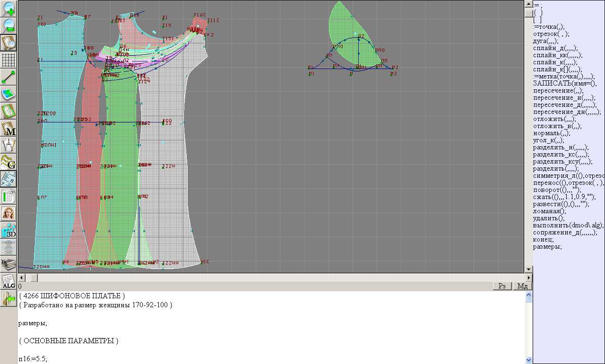Click the canvas horizontal scrollbar right arrow
The width and height of the screenshot is (605, 364).
(x=528, y=277)
